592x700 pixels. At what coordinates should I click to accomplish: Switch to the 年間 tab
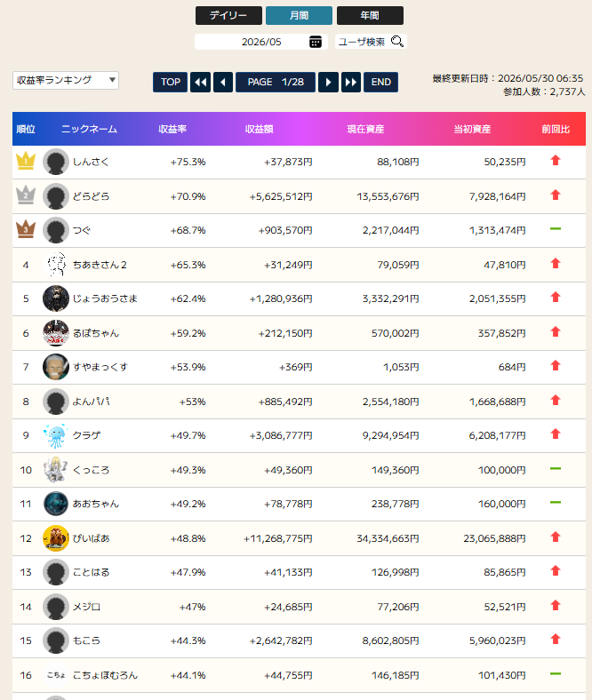(370, 16)
